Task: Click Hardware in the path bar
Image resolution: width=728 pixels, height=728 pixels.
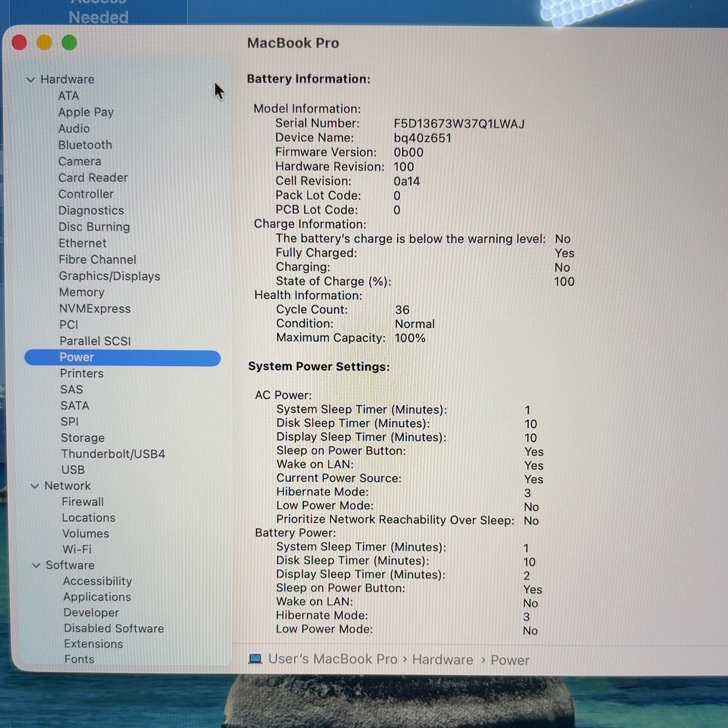Action: point(442,659)
